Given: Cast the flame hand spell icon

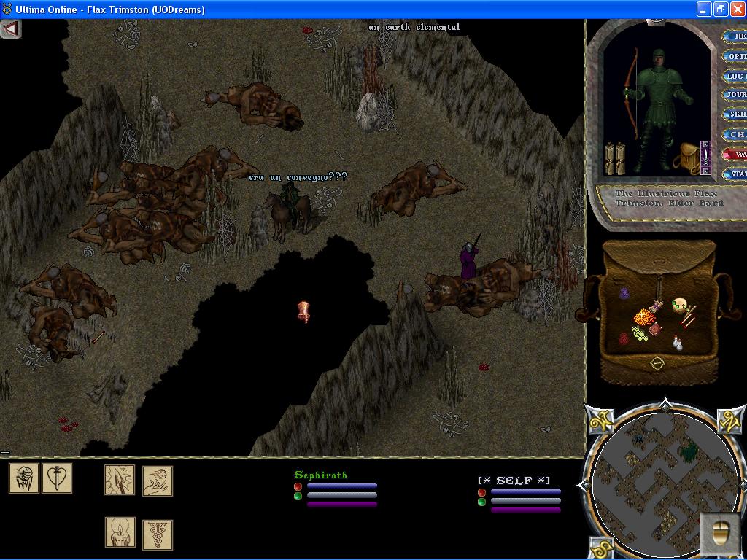Looking at the screenshot, I should click(x=158, y=481).
